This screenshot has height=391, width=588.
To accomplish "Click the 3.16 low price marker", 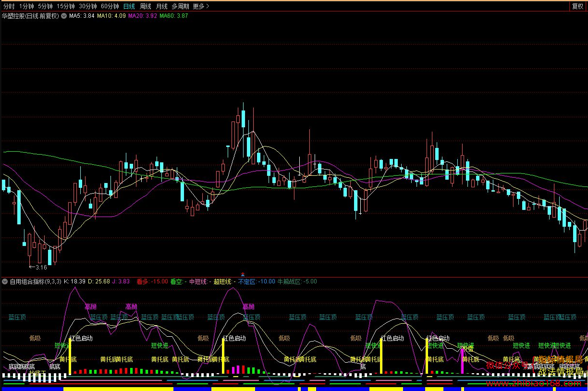I will coord(38,268).
